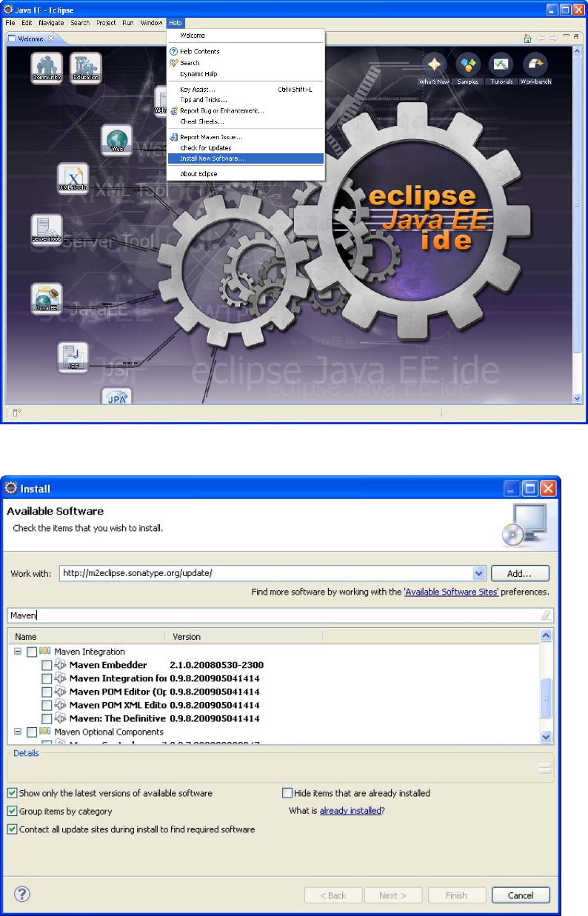The image size is (588, 916).
Task: Open the already installed link
Action: (x=350, y=811)
